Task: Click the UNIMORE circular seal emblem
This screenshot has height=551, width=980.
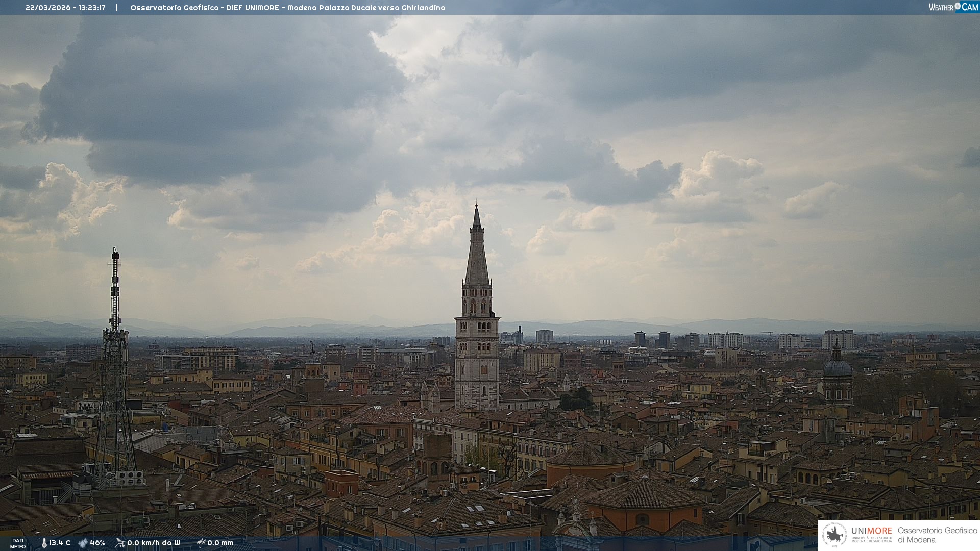Action: [x=835, y=535]
